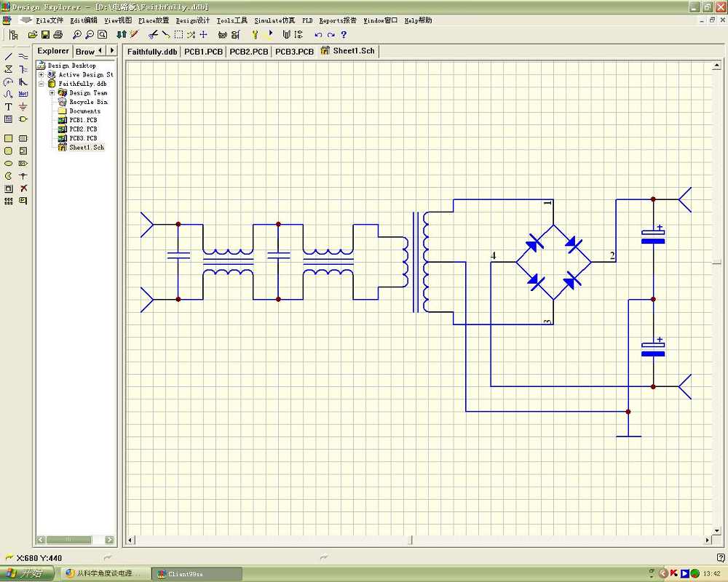
Task: Expand the Design Team folder
Action: coord(52,93)
